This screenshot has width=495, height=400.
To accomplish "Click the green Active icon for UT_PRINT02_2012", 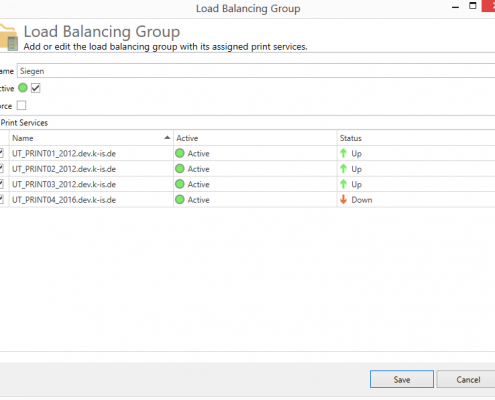I will point(180,169).
